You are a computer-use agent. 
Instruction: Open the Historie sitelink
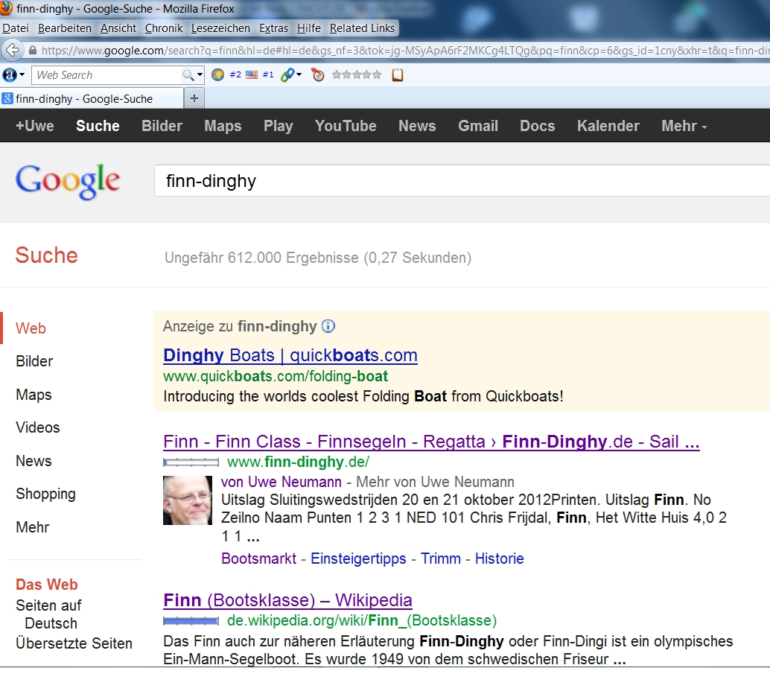click(500, 559)
